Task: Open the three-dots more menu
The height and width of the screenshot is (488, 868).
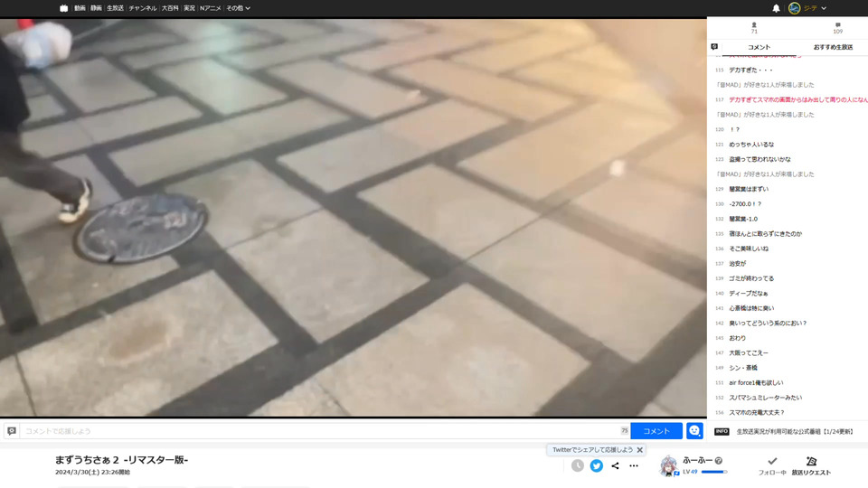Action: [x=634, y=466]
